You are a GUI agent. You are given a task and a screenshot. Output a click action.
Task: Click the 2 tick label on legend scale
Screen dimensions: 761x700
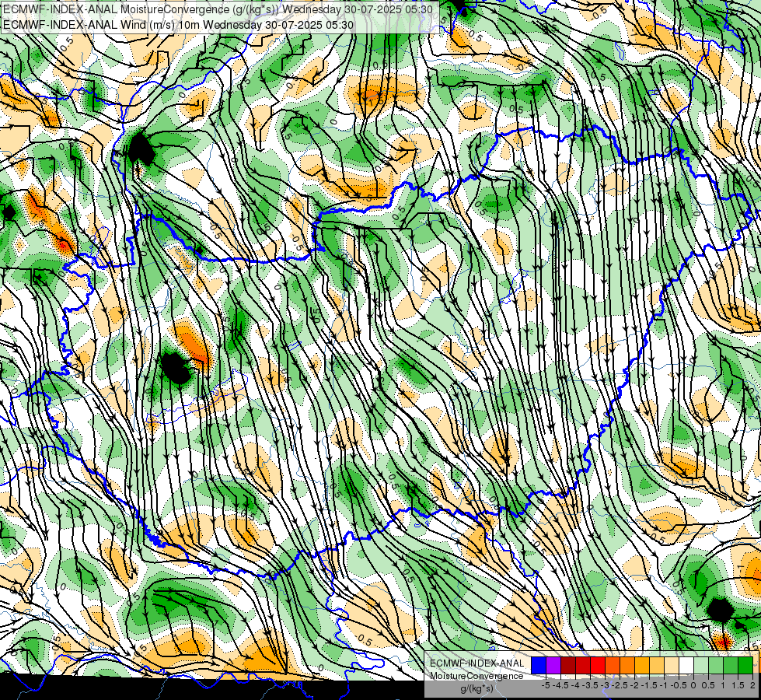coord(752,685)
